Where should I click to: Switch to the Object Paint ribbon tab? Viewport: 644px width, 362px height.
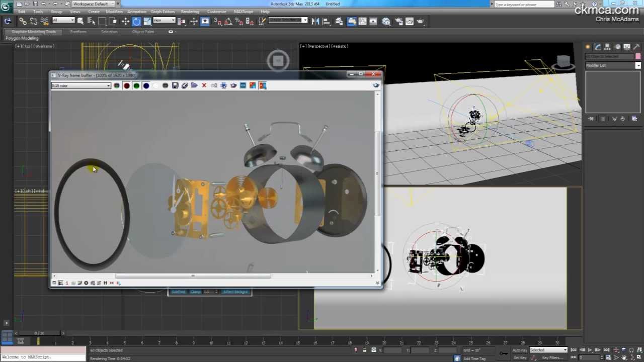pyautogui.click(x=143, y=32)
